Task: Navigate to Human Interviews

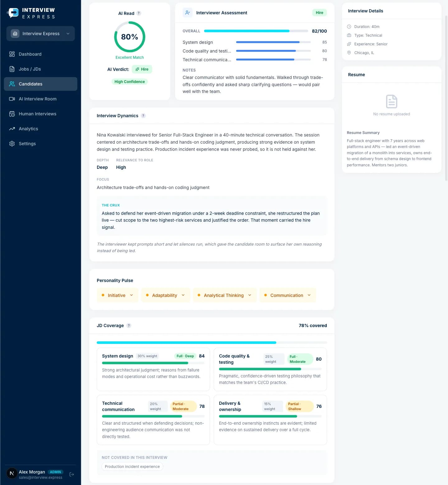Action: tap(40, 114)
